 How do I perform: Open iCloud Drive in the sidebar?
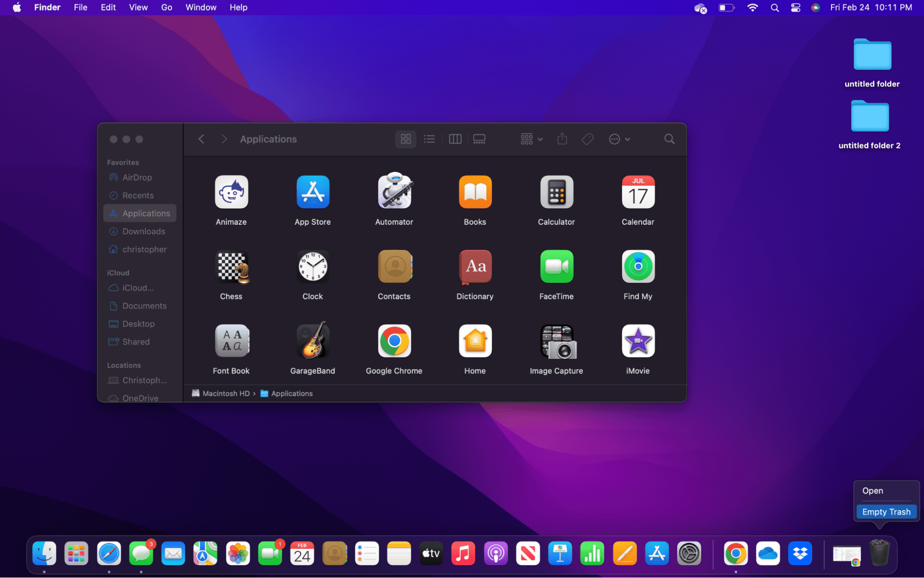point(140,288)
